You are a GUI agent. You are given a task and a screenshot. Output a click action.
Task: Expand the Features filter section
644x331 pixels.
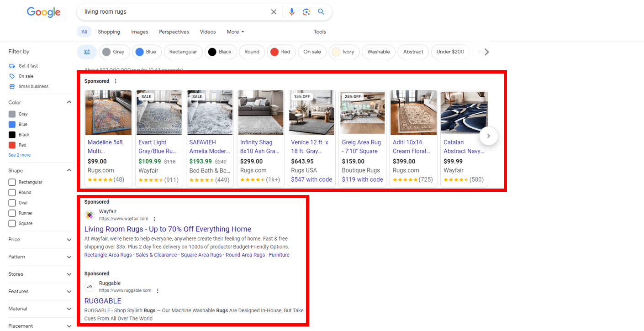pos(69,292)
